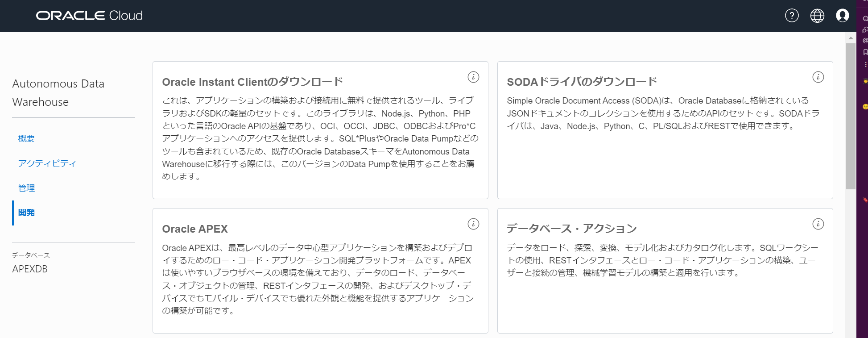Show info for Oracle APEX card
The image size is (868, 338).
click(x=473, y=224)
